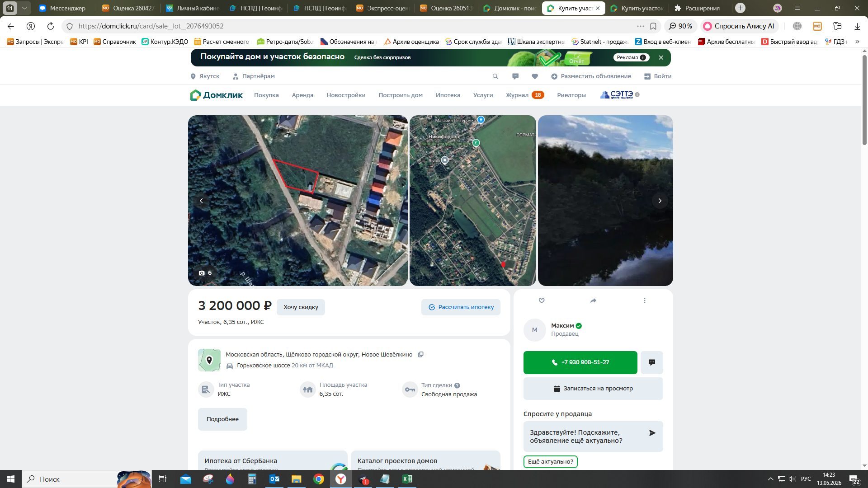Viewport: 868px width, 488px height.
Task: Click Рассчитать ипотеку button
Action: pyautogui.click(x=461, y=307)
